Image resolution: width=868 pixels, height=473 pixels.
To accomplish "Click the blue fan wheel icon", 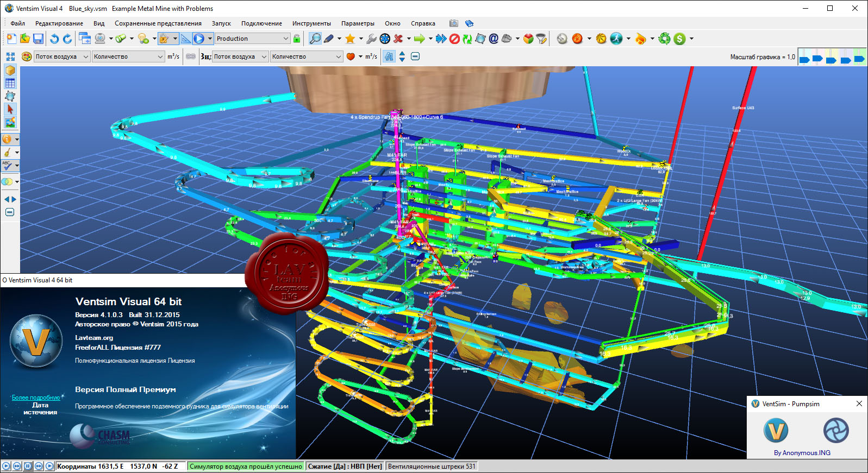I will coord(385,39).
